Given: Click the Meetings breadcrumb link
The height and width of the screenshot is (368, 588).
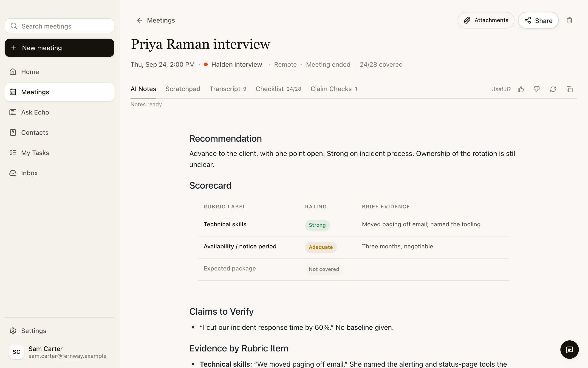Looking at the screenshot, I should [x=161, y=20].
